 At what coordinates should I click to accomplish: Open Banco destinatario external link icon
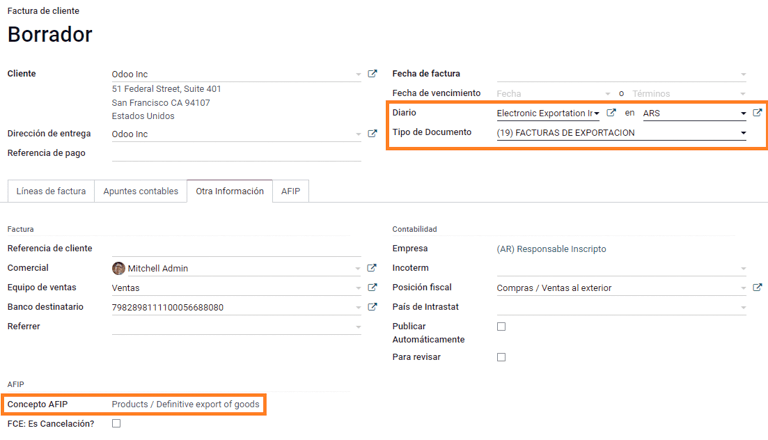(373, 307)
